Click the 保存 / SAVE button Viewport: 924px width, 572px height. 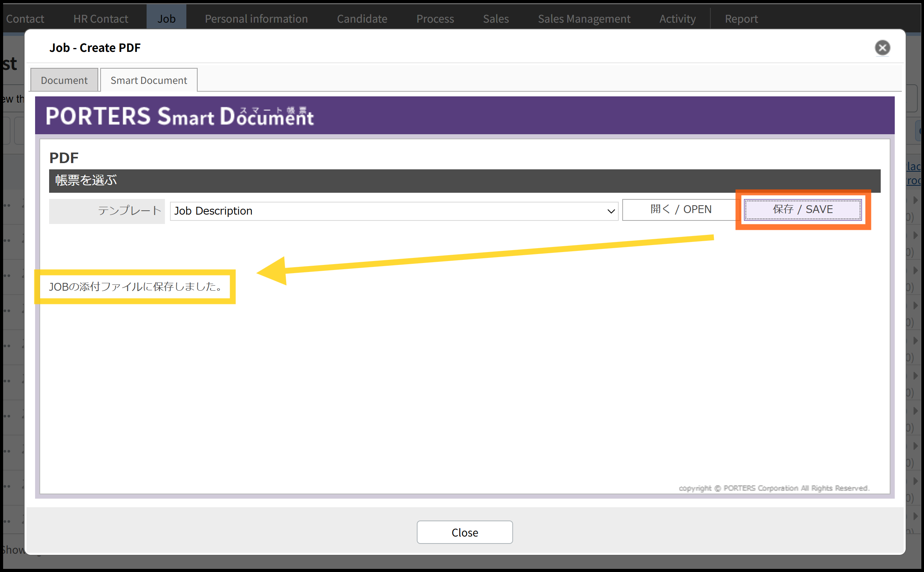coord(803,210)
